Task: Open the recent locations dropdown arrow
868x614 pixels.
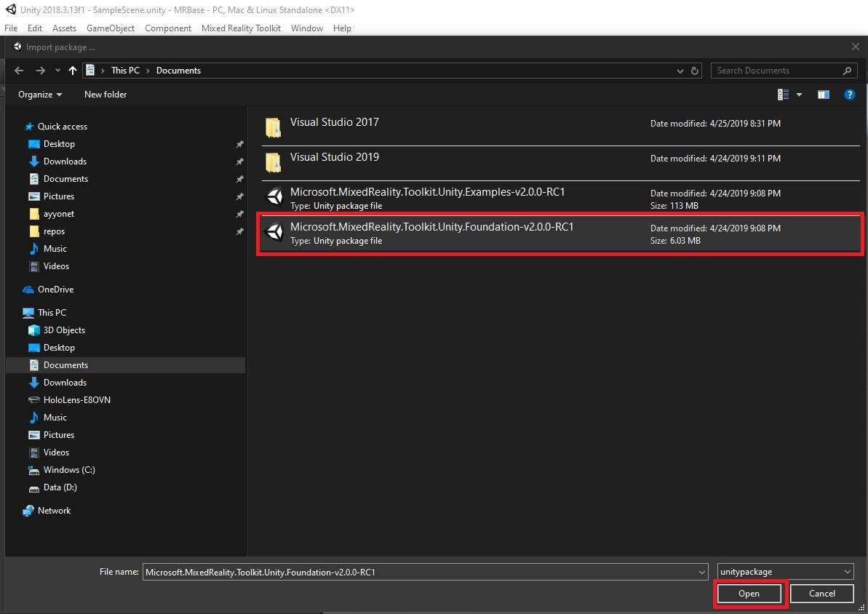Action: [x=57, y=71]
